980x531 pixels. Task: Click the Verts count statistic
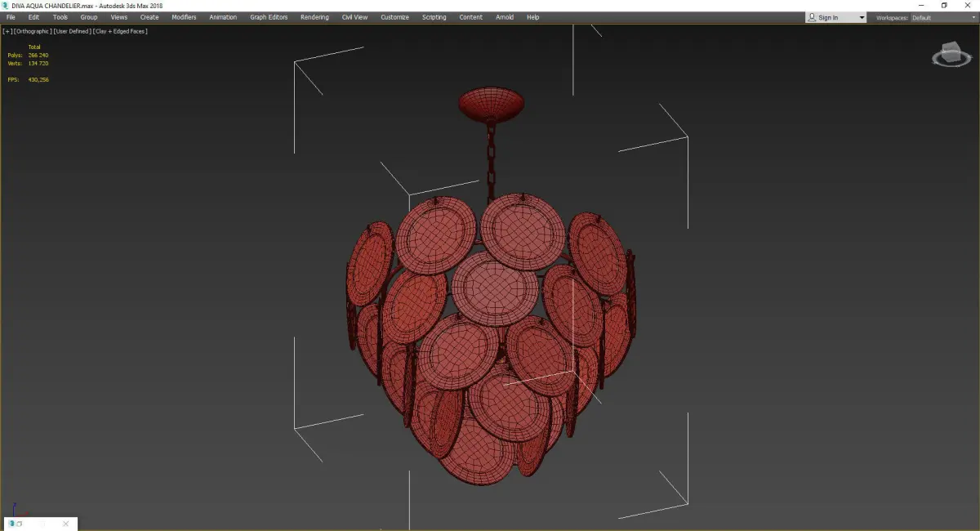tap(28, 63)
